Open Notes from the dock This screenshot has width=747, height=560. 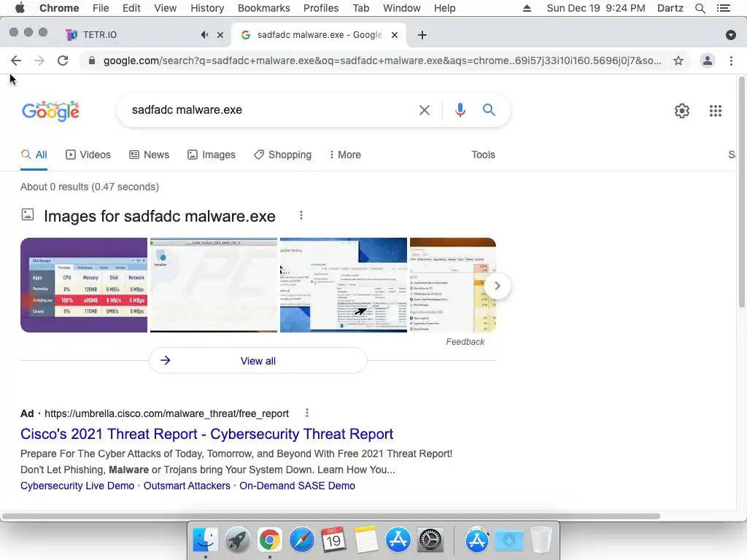365,540
